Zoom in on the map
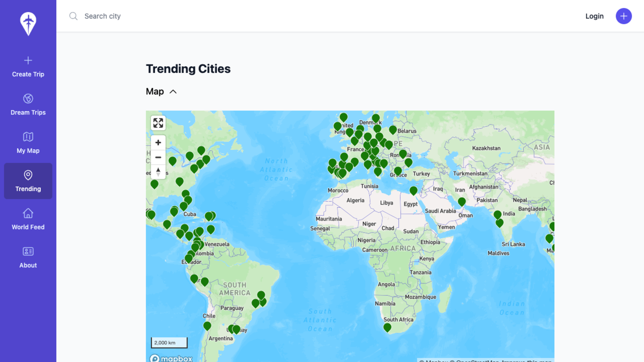Image resolution: width=644 pixels, height=362 pixels. point(158,143)
